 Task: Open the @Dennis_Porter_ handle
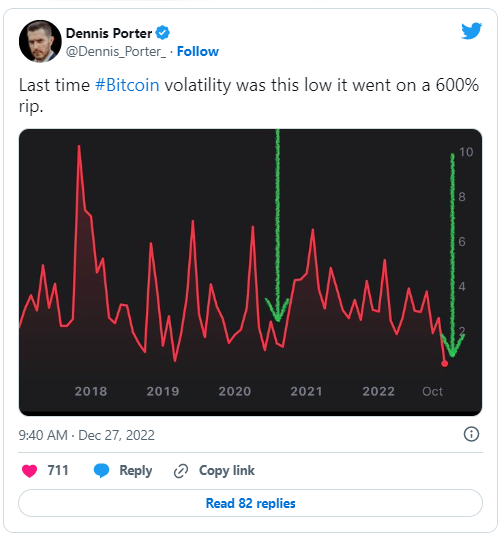coord(116,51)
